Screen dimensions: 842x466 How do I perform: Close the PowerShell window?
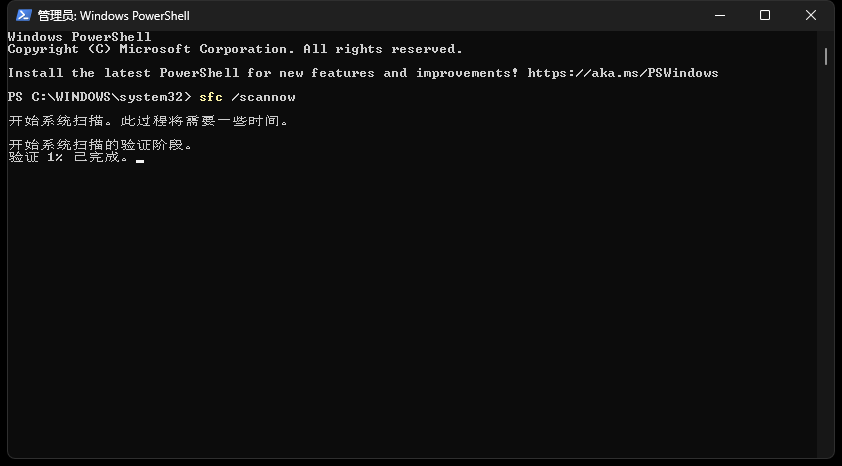click(x=811, y=15)
